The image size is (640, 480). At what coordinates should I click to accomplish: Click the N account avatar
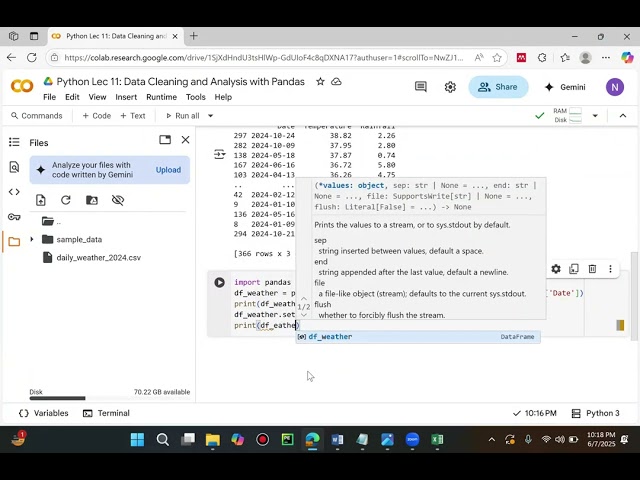[615, 87]
